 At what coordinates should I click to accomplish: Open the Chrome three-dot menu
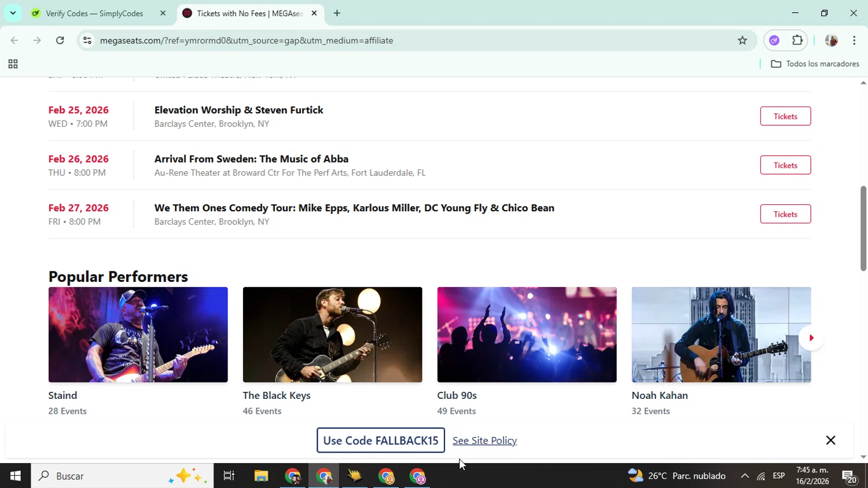[x=854, y=41]
